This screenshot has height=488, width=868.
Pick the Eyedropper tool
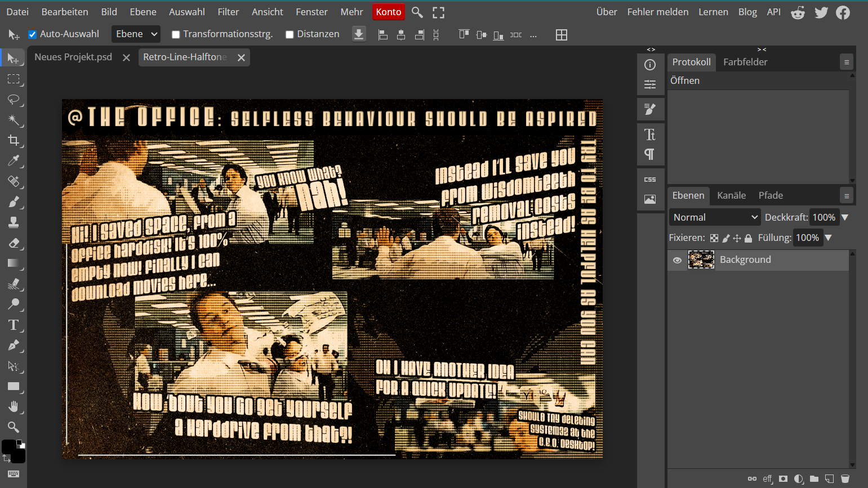point(14,161)
